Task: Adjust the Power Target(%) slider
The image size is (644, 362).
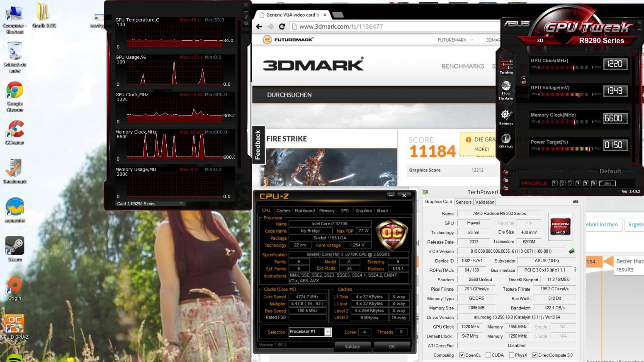Action: coord(565,149)
